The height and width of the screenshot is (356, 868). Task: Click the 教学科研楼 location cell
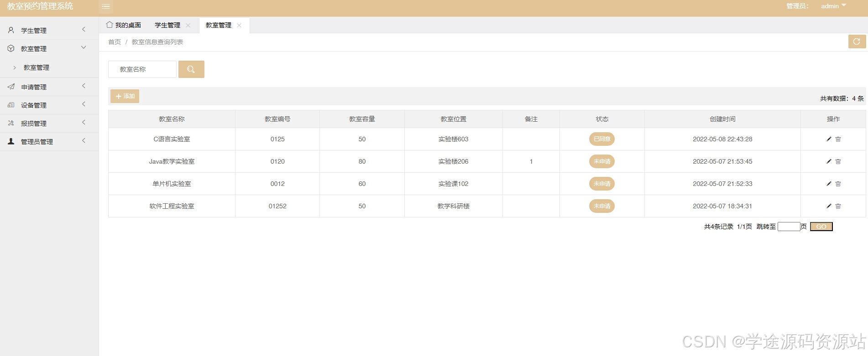click(x=454, y=206)
